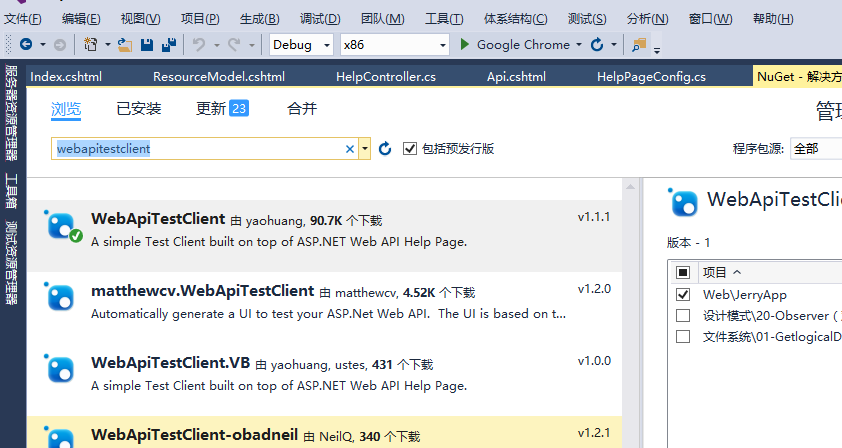This screenshot has width=842, height=448.
Task: Open dropdown arrow next to Navigate Backward
Action: coord(43,45)
